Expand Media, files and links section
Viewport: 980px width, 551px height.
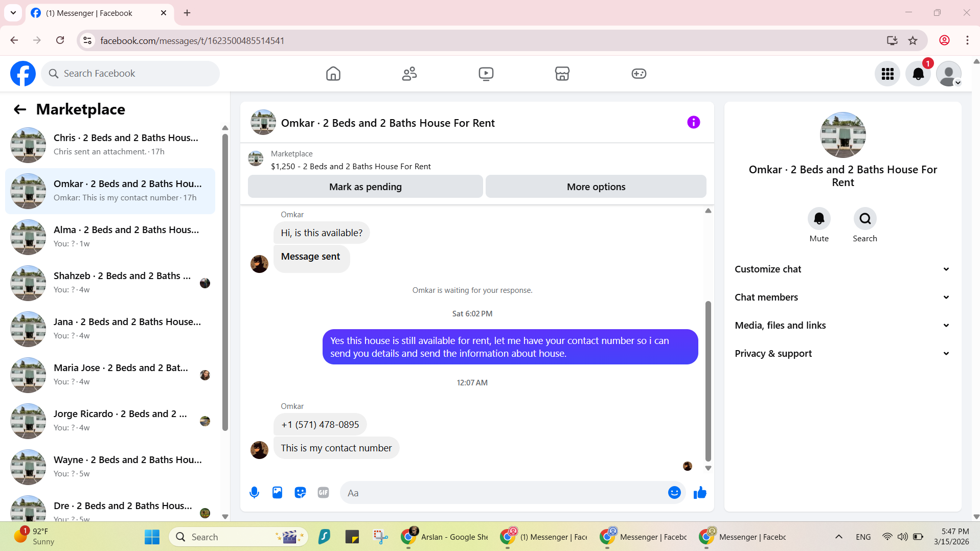[842, 326]
